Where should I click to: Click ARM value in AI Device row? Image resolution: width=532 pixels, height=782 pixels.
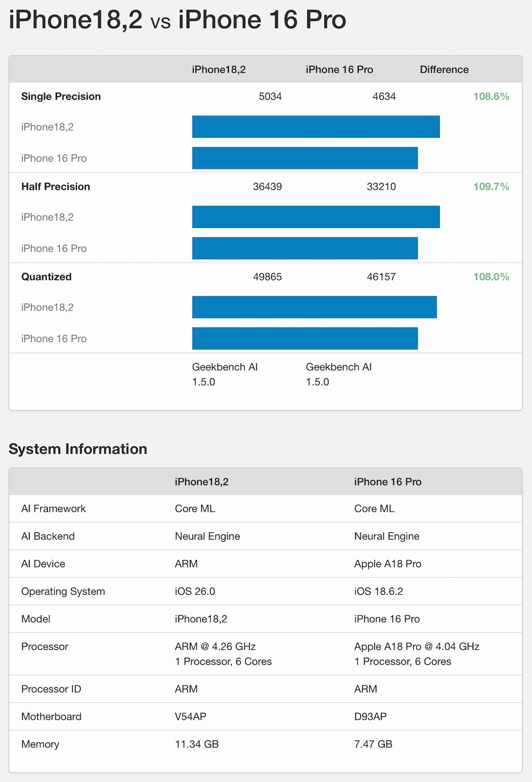point(186,564)
